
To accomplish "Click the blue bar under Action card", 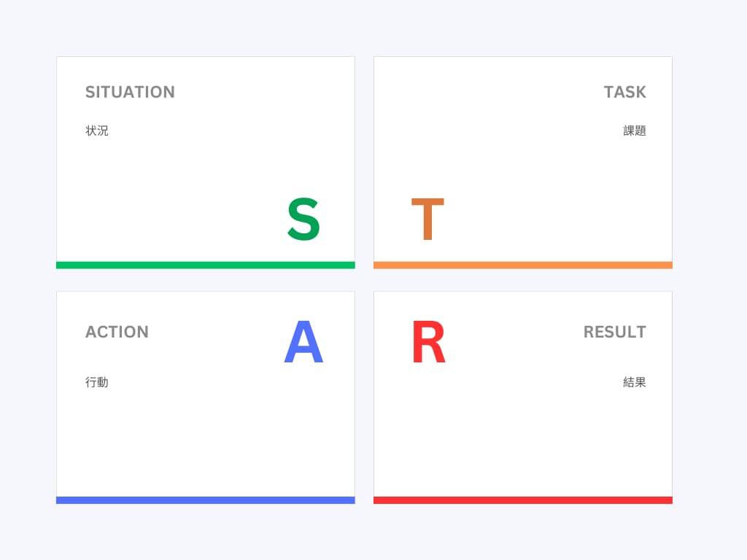I will 205,500.
